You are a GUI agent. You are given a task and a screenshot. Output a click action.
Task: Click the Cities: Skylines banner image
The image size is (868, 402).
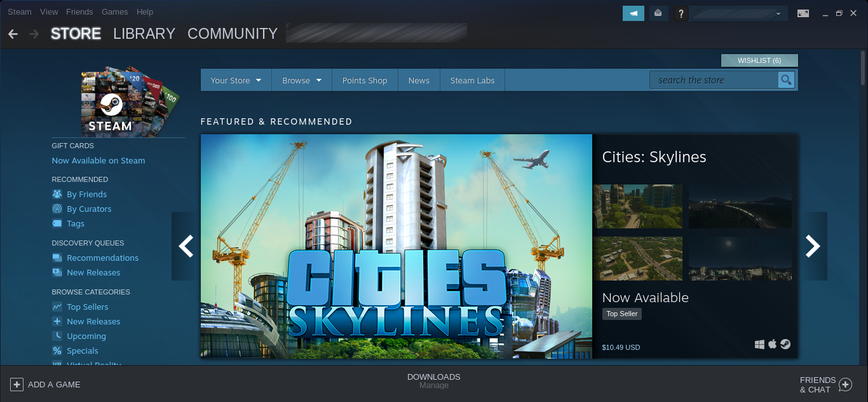coord(397,246)
